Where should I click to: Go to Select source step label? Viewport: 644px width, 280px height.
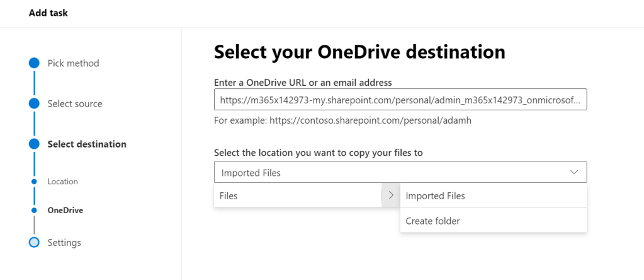[x=74, y=103]
